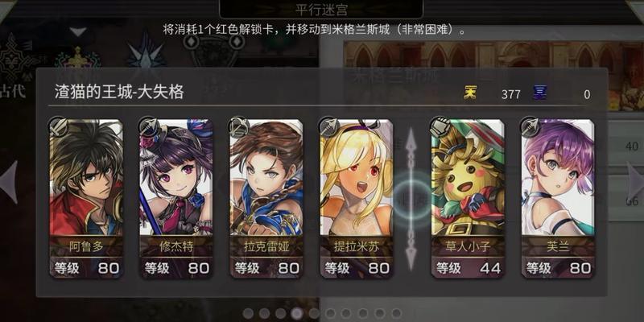The width and height of the screenshot is (644, 322).
Task: Jump to the last party page dot
Action: [396, 313]
